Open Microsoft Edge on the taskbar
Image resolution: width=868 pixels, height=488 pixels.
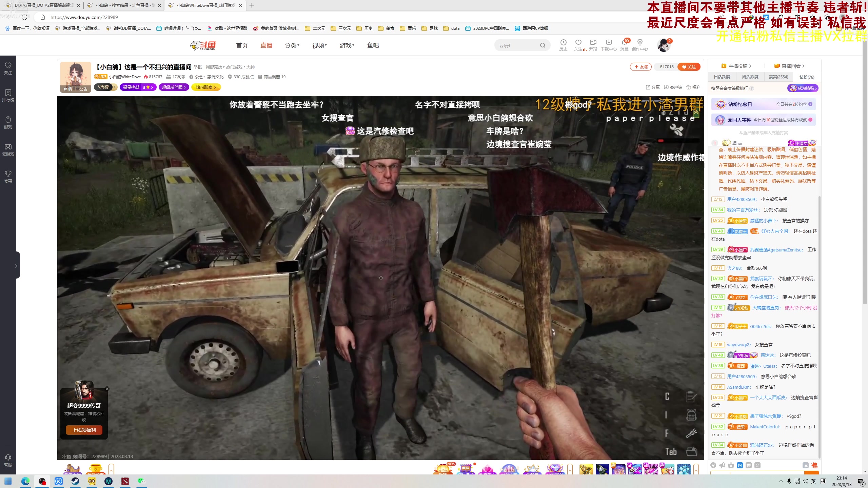pos(25,481)
